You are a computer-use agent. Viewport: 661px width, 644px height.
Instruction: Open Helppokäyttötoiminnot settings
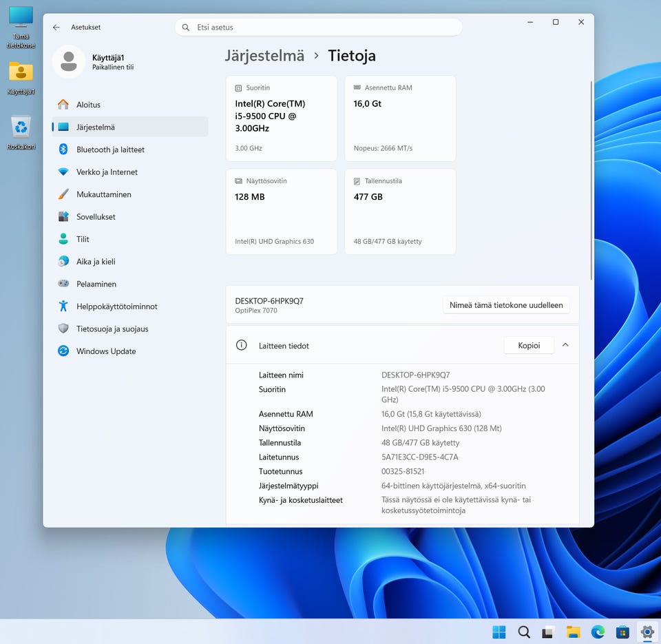pyautogui.click(x=130, y=307)
